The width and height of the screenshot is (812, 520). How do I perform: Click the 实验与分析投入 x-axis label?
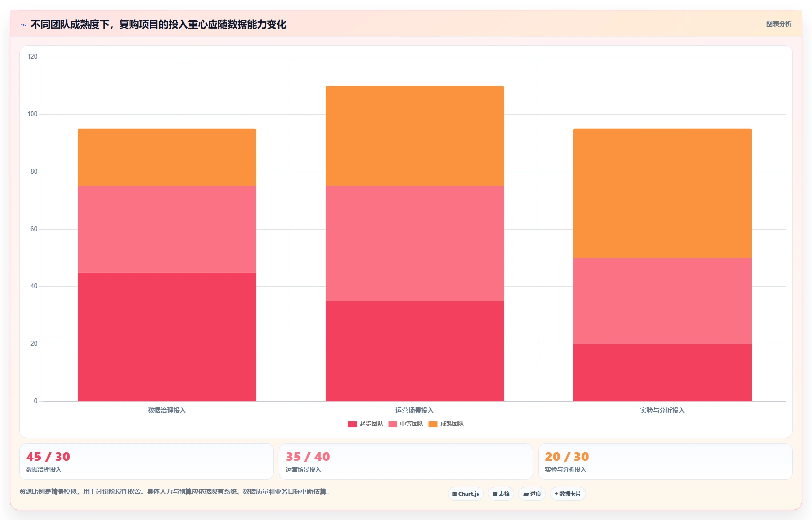[662, 410]
